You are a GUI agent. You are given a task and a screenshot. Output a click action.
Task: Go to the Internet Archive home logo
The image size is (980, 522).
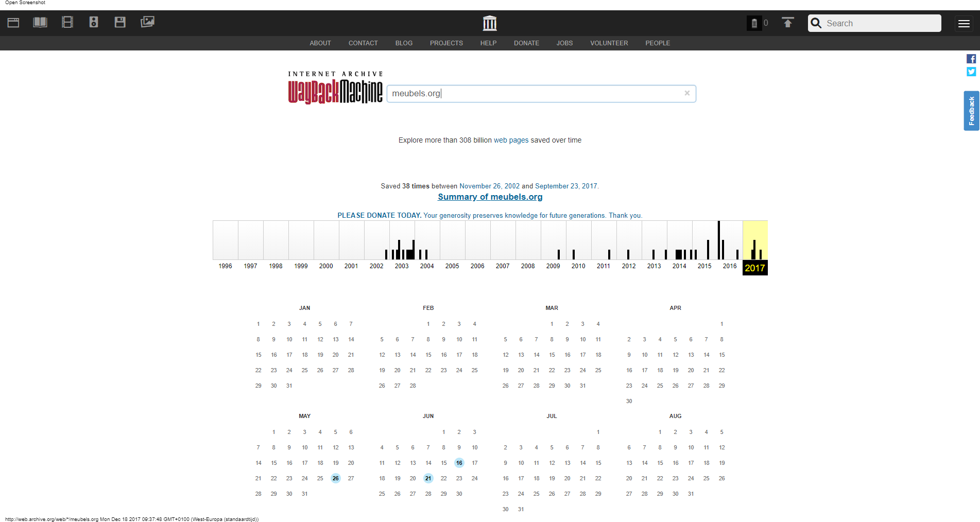490,23
